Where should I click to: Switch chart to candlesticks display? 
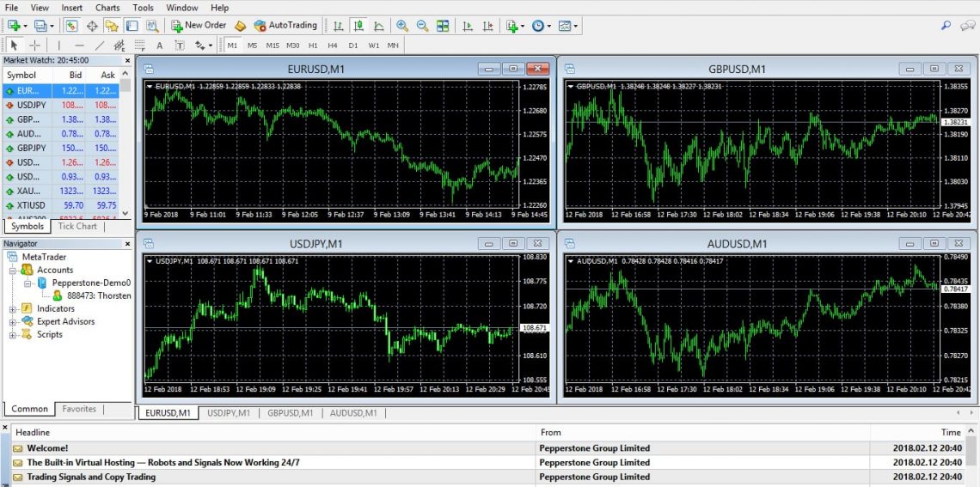(x=358, y=26)
